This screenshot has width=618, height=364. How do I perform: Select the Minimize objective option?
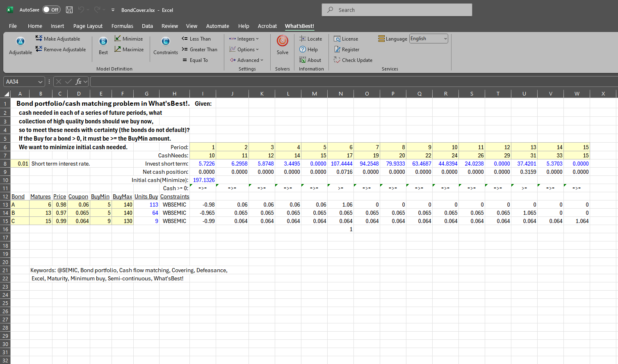coord(129,39)
